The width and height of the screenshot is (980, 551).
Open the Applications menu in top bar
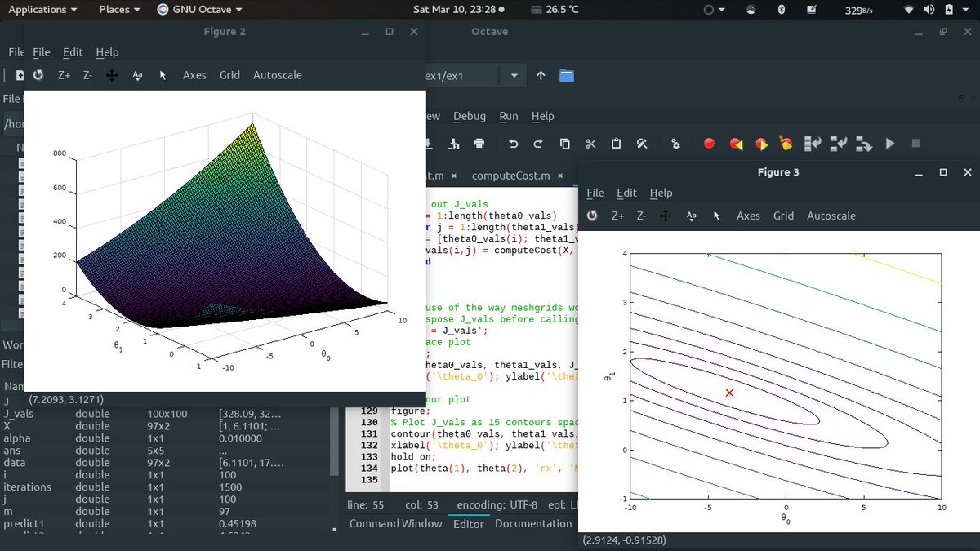click(42, 9)
